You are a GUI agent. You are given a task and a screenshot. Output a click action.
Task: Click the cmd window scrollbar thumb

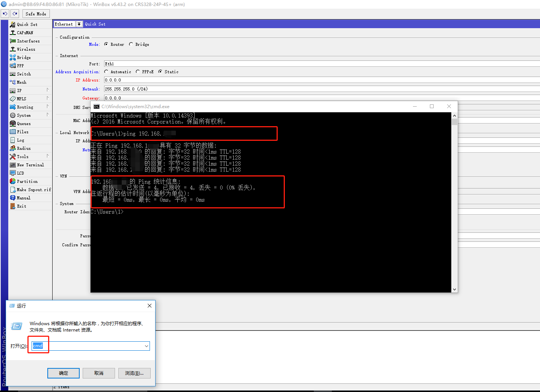tap(455, 122)
